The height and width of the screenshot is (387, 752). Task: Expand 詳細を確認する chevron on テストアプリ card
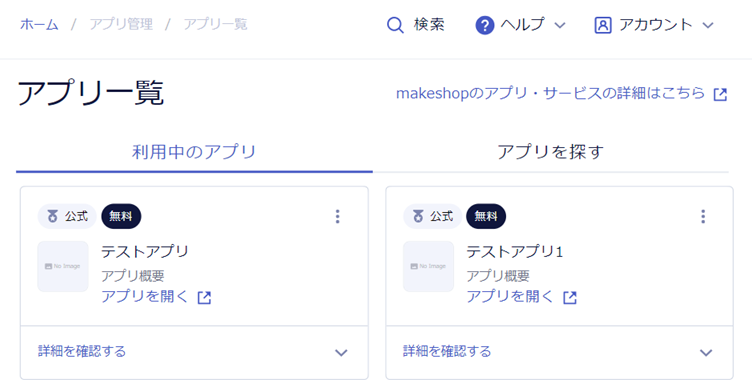[x=341, y=353]
